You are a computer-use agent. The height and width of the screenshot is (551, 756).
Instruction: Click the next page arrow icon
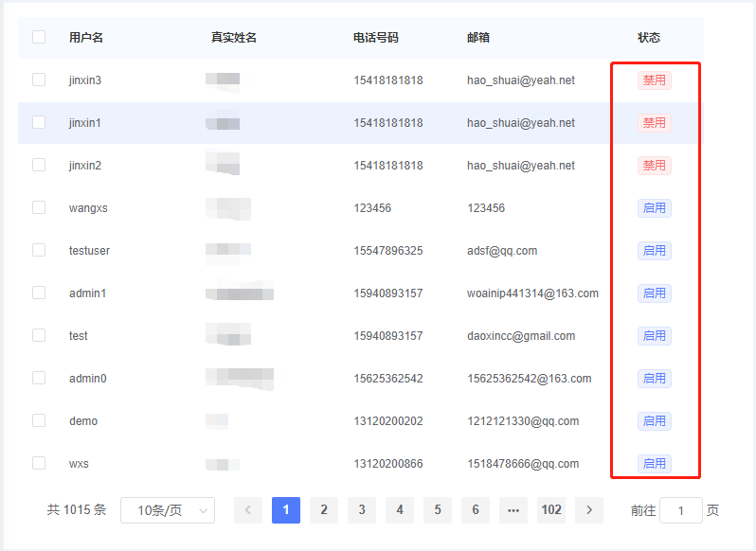[589, 510]
